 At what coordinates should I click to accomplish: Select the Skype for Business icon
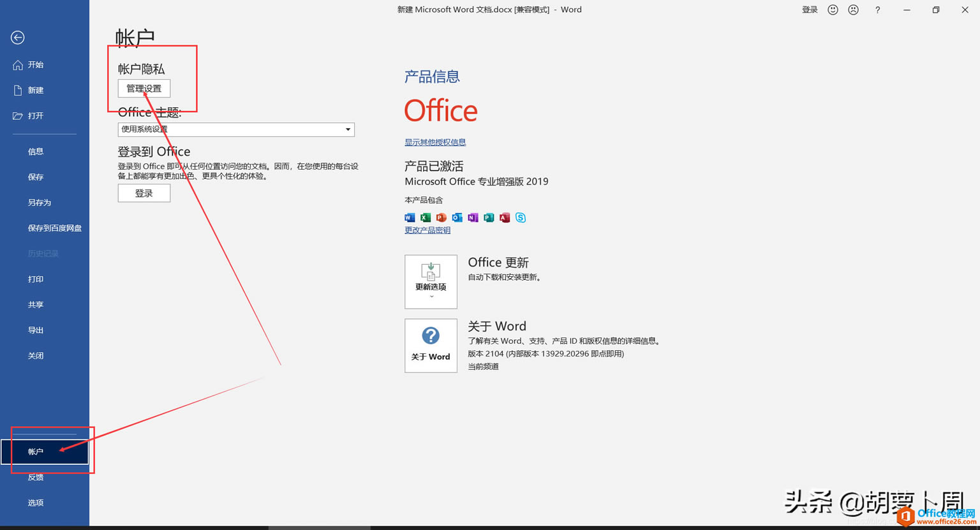(520, 217)
